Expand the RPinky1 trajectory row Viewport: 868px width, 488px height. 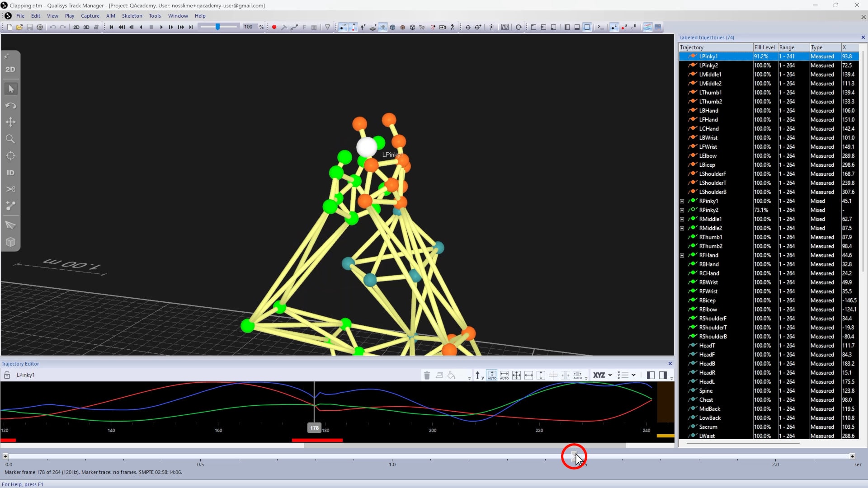[682, 201]
